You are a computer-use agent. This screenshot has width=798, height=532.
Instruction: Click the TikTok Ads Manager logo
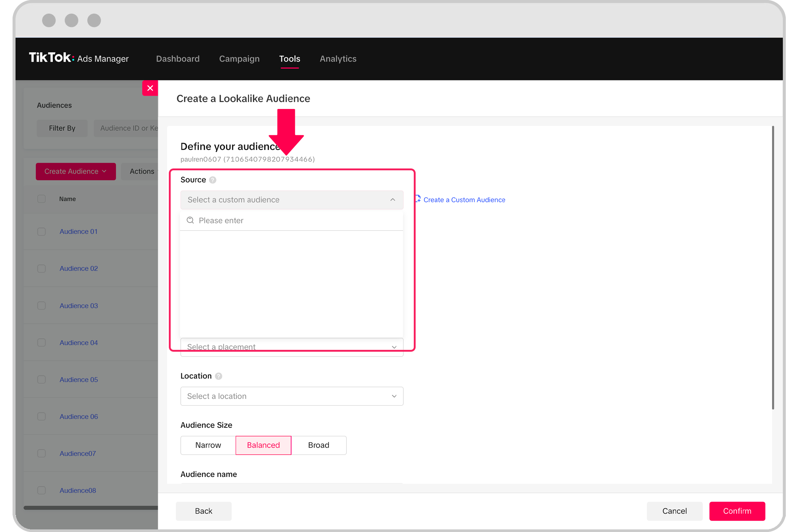(x=79, y=58)
